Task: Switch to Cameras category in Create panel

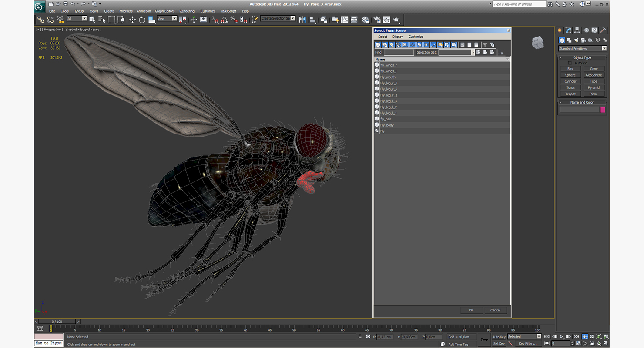Action: 583,40
